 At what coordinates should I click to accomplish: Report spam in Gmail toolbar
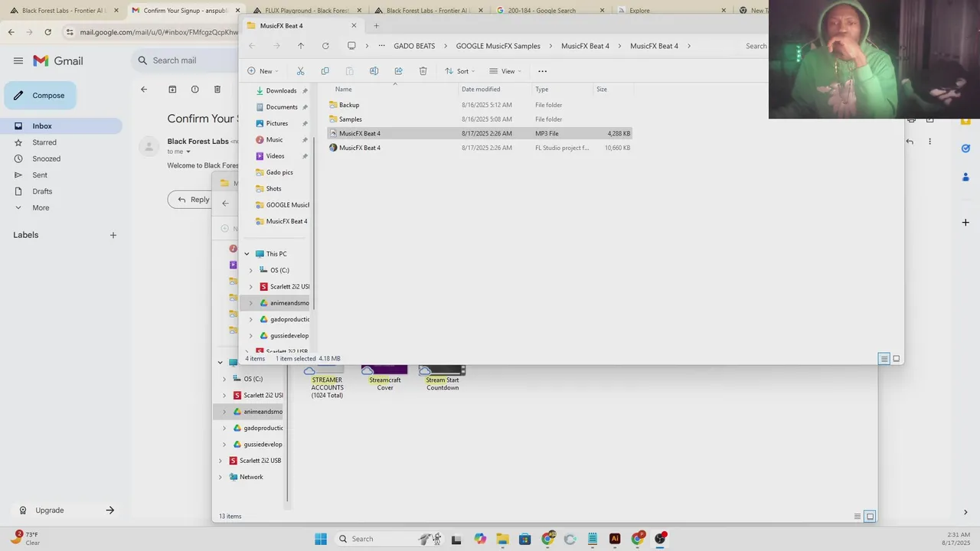[x=194, y=90]
